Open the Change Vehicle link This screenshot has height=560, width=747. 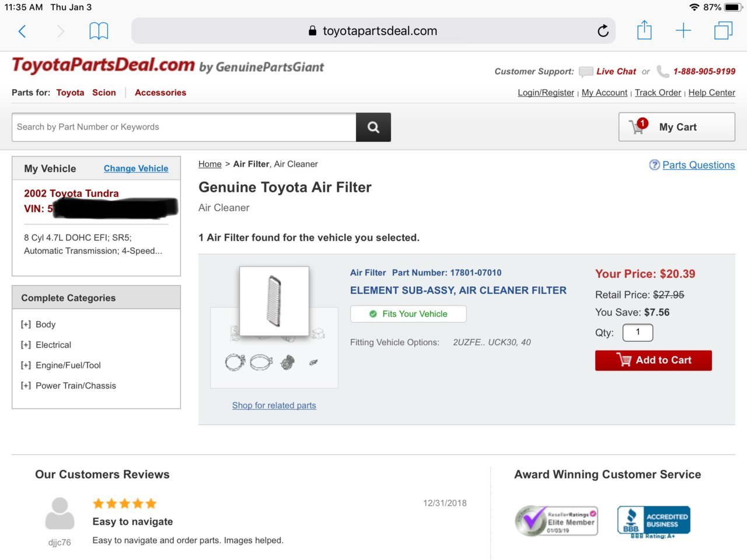[136, 169]
